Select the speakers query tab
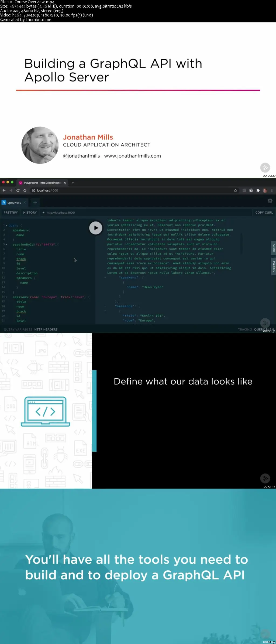This screenshot has width=276, height=644. (14, 202)
